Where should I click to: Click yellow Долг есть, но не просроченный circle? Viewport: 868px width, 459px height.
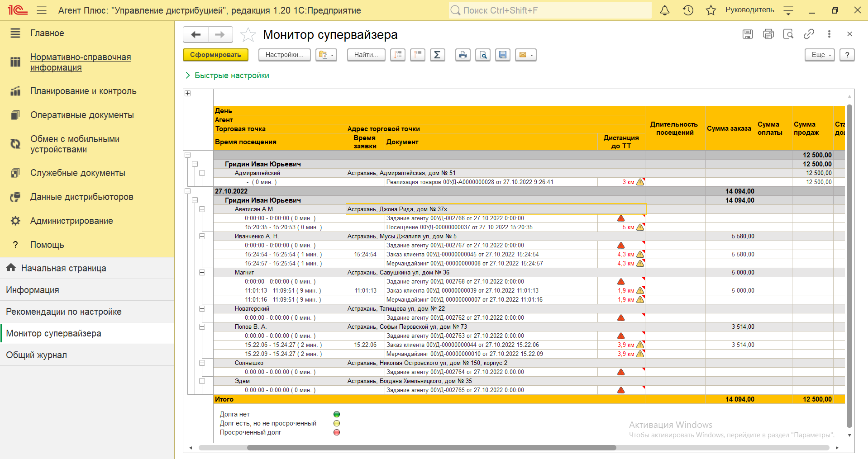tap(336, 423)
